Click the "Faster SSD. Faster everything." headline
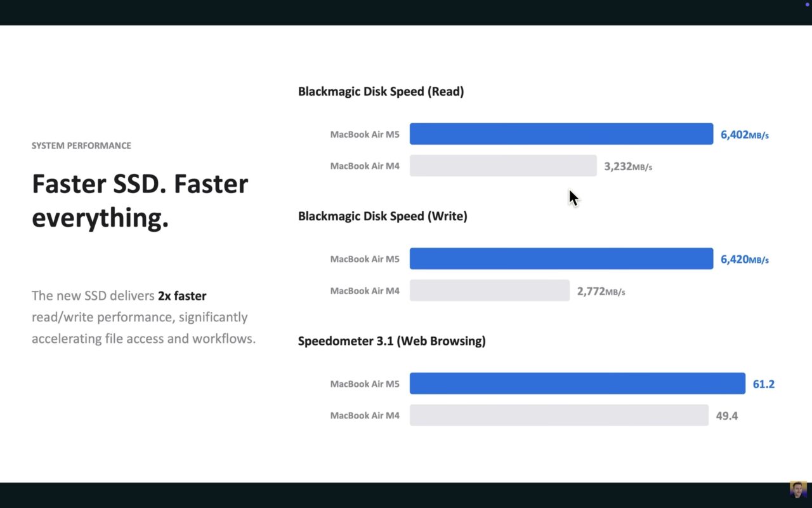Image resolution: width=812 pixels, height=508 pixels. [x=140, y=201]
